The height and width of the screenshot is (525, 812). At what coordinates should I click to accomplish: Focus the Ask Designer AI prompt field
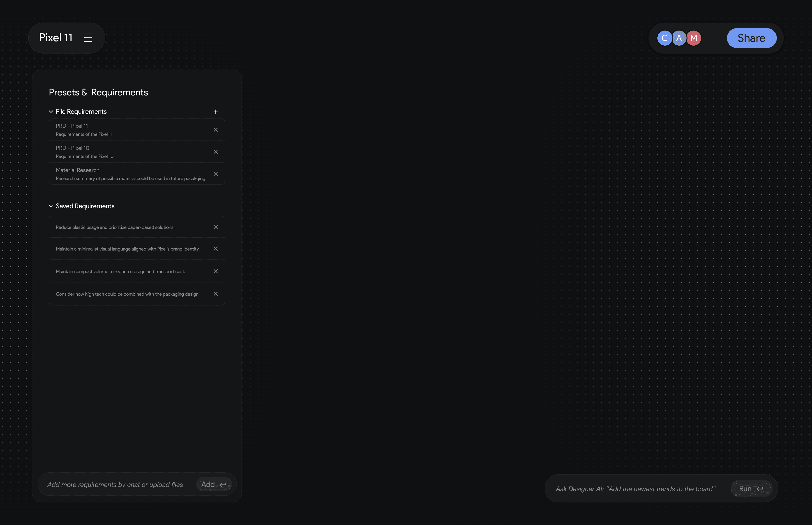635,489
